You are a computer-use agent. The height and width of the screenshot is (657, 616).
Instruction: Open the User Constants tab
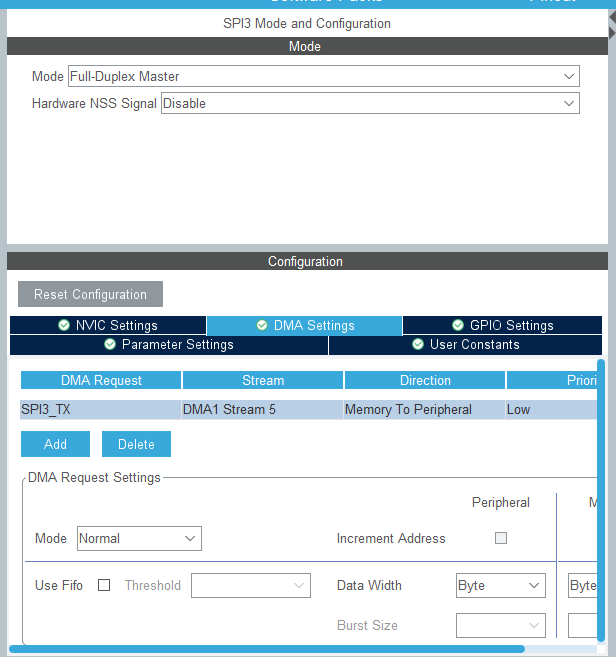point(466,345)
